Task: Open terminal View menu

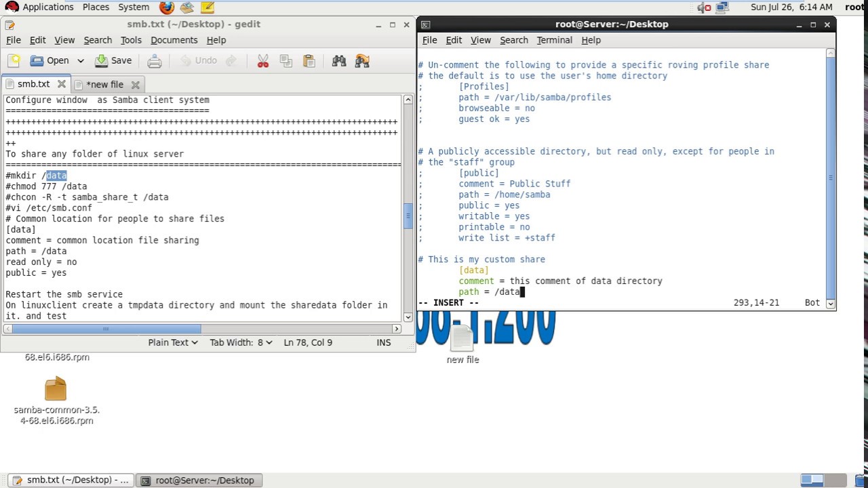Action: [481, 40]
